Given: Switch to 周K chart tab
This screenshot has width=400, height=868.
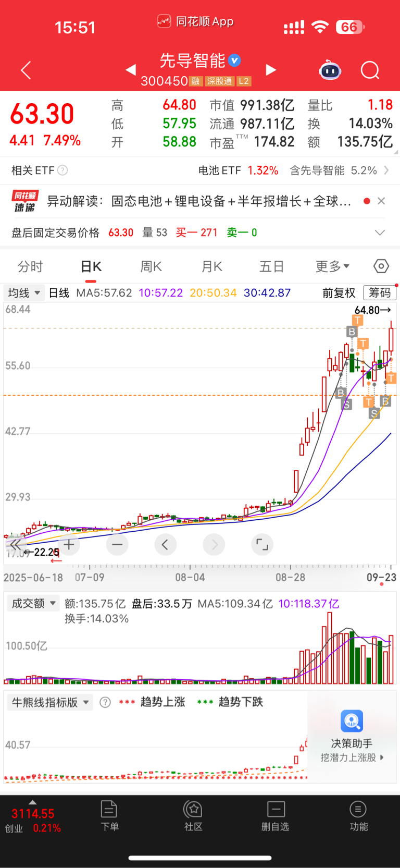Looking at the screenshot, I should pos(151,266).
